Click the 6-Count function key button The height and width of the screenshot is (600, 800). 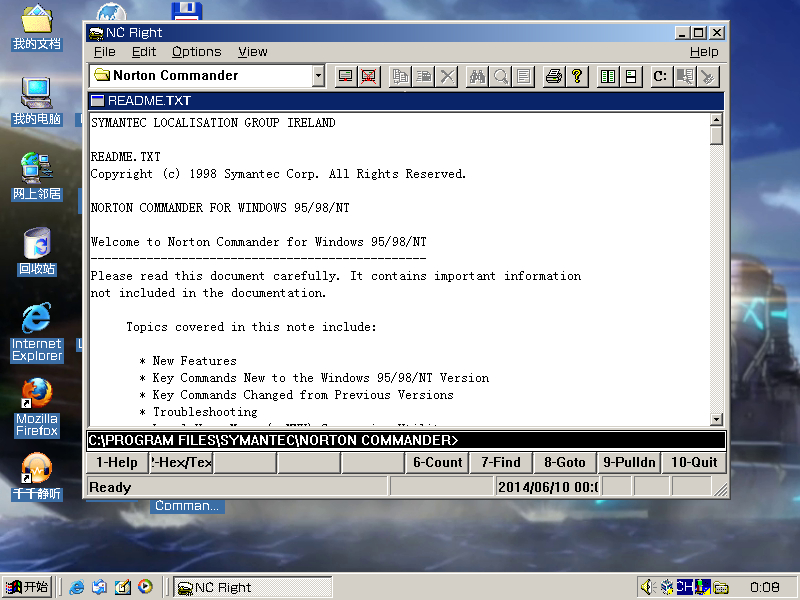tap(437, 462)
